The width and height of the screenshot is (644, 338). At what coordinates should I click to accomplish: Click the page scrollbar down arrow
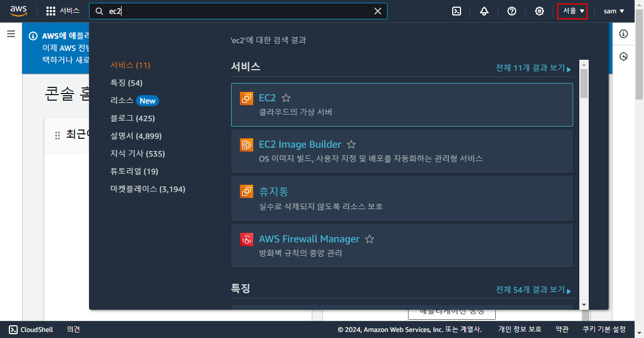coord(640,334)
